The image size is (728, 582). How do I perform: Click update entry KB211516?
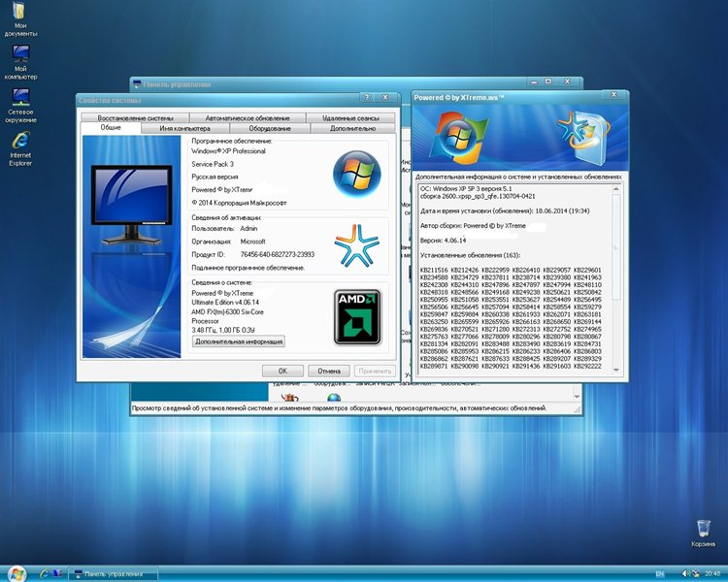pos(434,270)
